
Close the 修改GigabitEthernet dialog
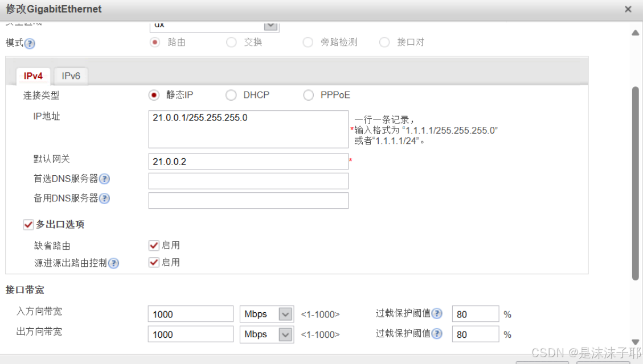[x=628, y=9]
